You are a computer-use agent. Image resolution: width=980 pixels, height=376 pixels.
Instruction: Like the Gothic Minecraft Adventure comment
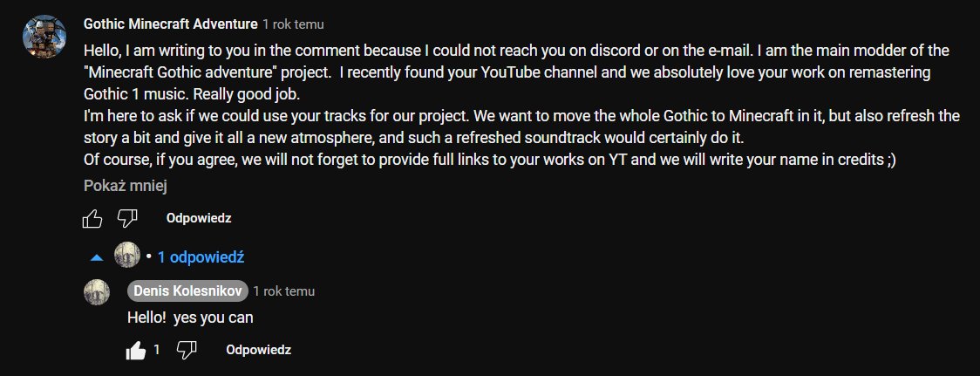92,218
